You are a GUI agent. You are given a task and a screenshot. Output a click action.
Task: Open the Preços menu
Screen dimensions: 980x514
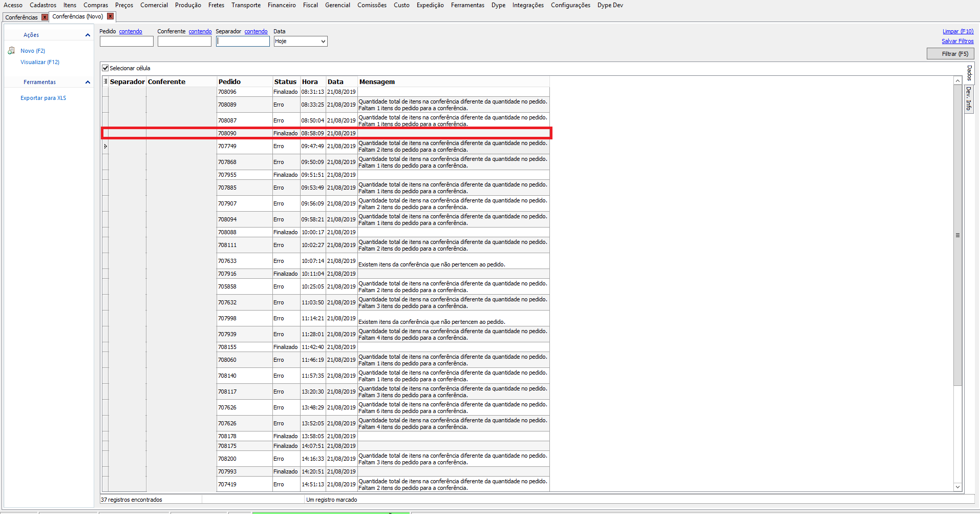[x=124, y=5]
